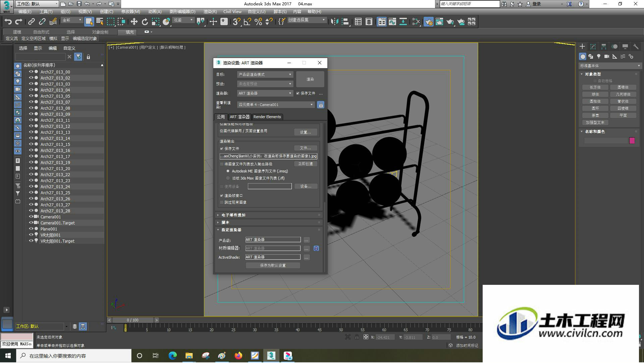Expand the Scripts rollout

pyautogui.click(x=268, y=223)
